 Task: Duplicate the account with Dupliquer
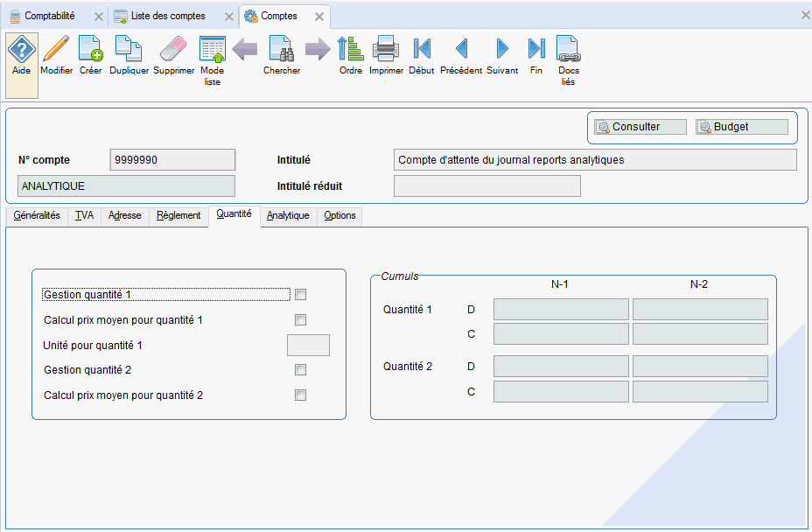[129, 56]
